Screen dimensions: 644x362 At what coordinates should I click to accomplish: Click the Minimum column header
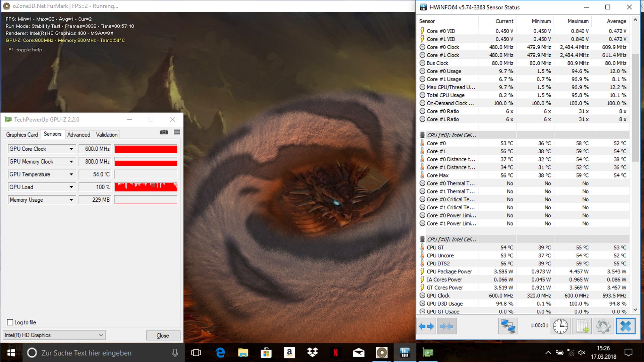tap(535, 21)
